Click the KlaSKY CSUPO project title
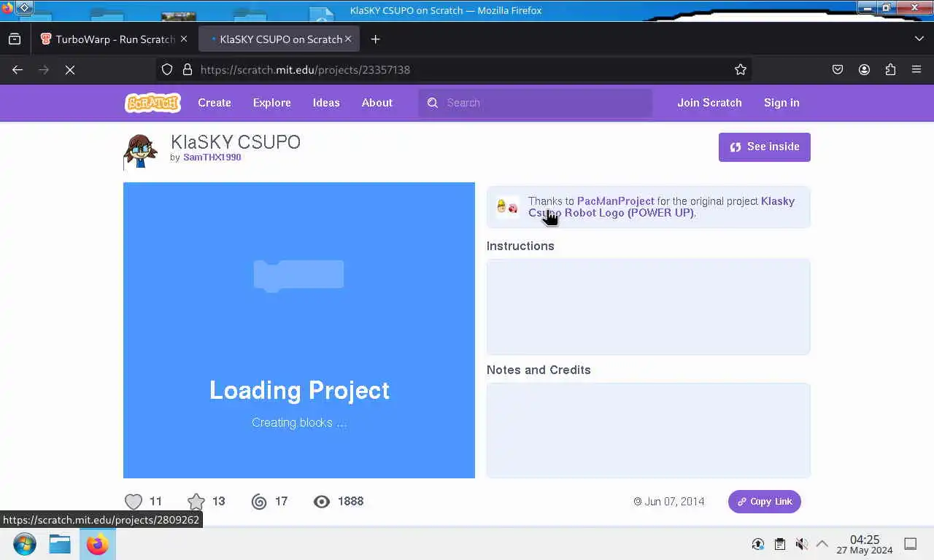This screenshot has width=934, height=560. 236,142
